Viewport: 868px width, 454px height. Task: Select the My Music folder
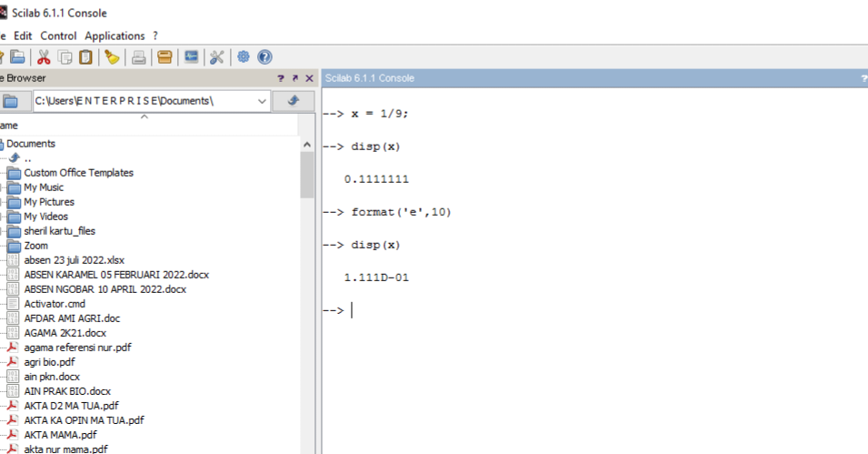[44, 187]
